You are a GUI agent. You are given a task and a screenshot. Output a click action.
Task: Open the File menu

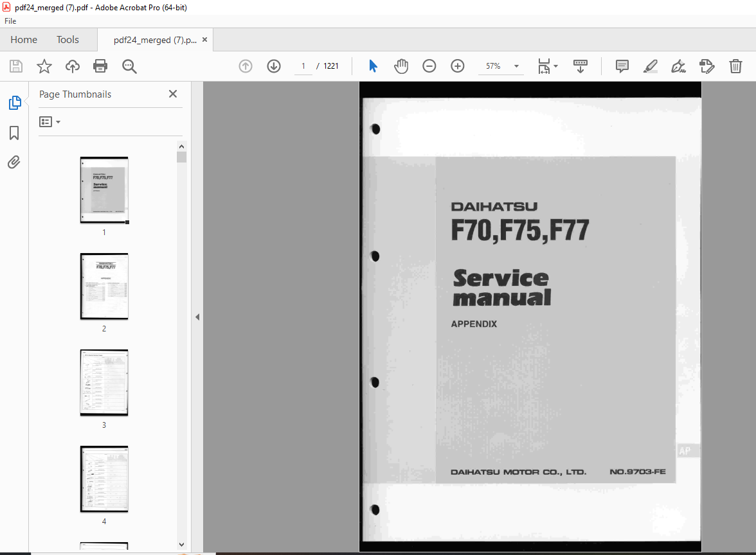click(x=10, y=21)
